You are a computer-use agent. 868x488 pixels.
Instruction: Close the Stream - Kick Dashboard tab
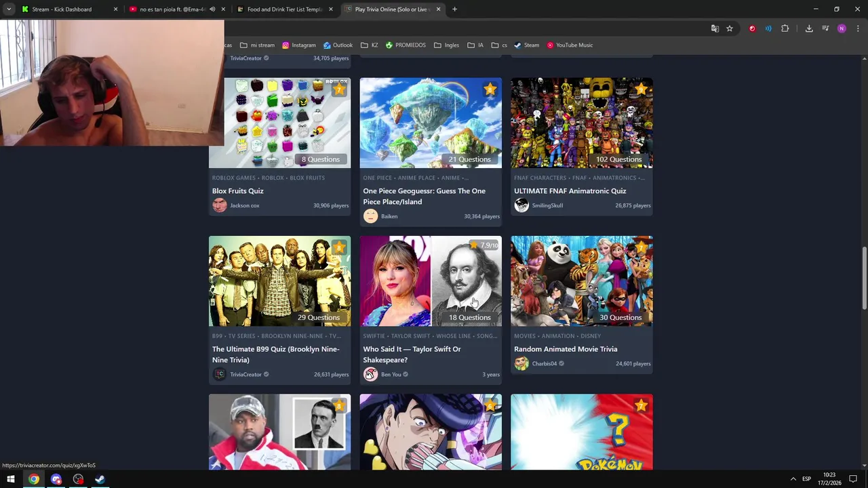click(x=115, y=9)
